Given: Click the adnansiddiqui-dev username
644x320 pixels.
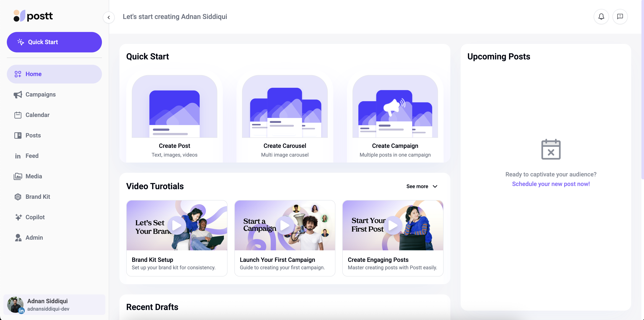Looking at the screenshot, I should click(x=48, y=309).
